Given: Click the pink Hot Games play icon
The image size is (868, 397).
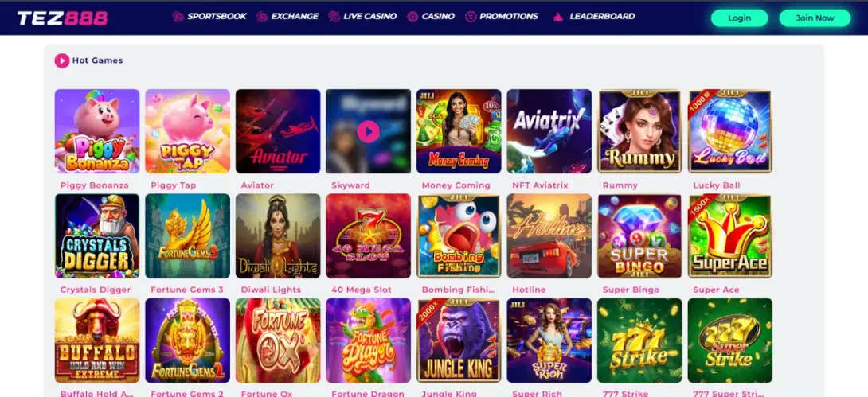Looking at the screenshot, I should coord(62,60).
